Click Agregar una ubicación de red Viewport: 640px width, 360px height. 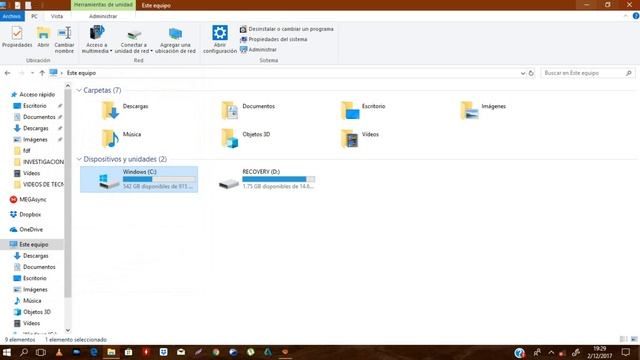click(x=176, y=40)
